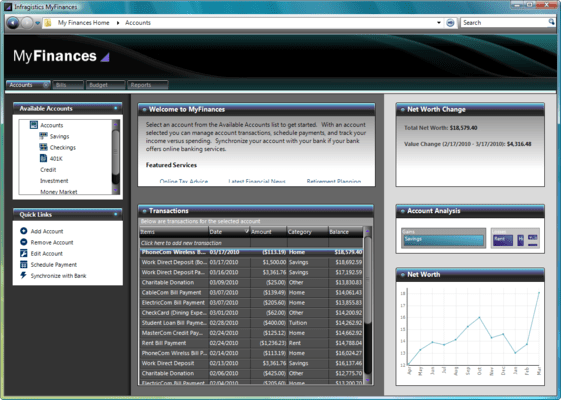Sort by the Date column header
561x400 pixels.
coord(229,232)
